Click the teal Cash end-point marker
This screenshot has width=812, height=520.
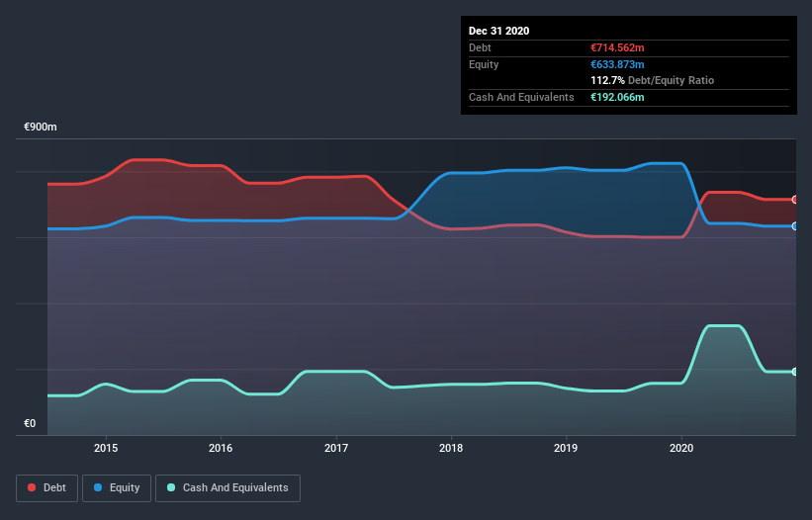(x=795, y=372)
